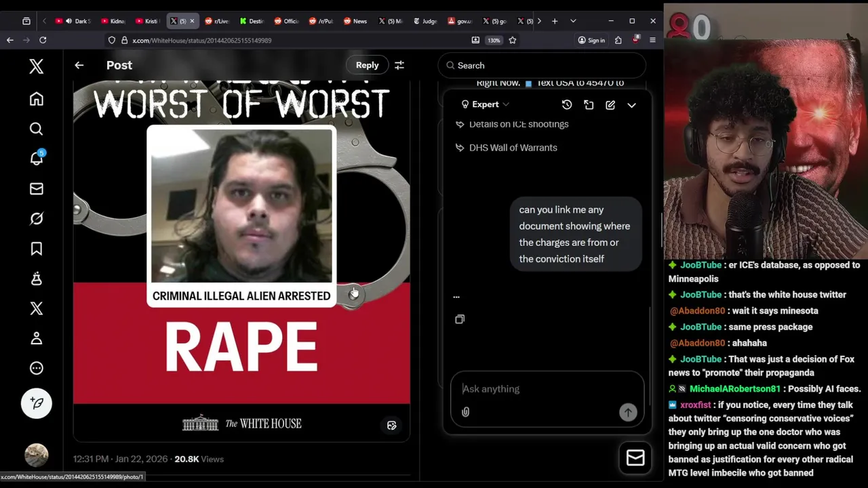The height and width of the screenshot is (488, 868).
Task: Open Explore search icon in sidebar
Action: click(x=37, y=129)
